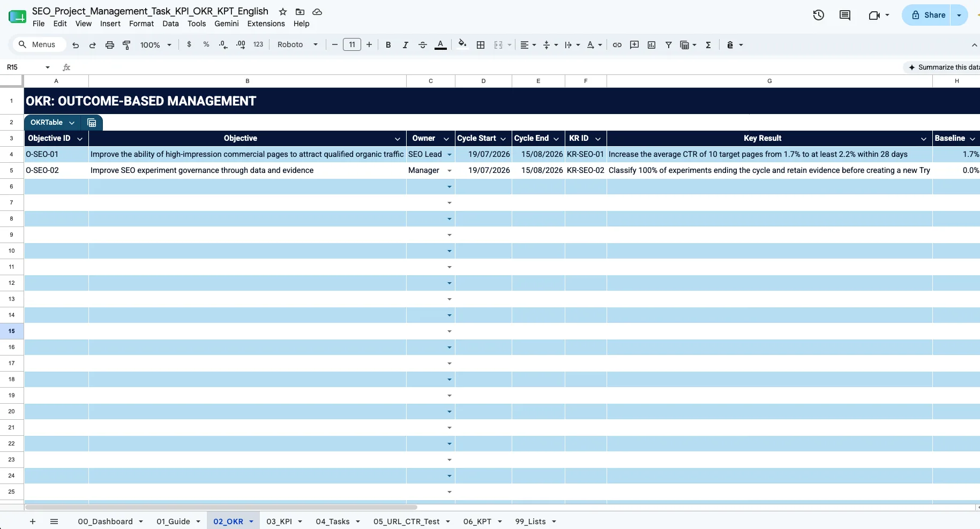This screenshot has width=980, height=529.
Task: Open the vertical align dropdown
Action: tap(550, 45)
